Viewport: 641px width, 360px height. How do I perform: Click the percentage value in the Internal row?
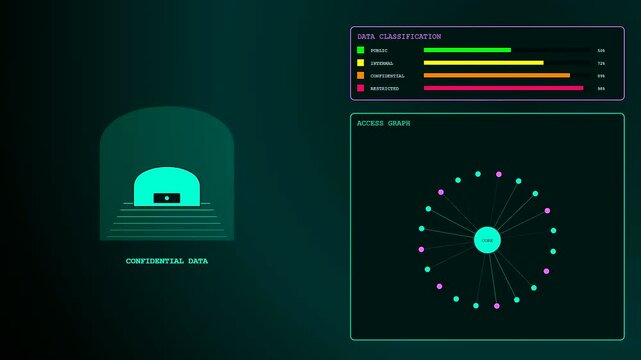pos(601,63)
